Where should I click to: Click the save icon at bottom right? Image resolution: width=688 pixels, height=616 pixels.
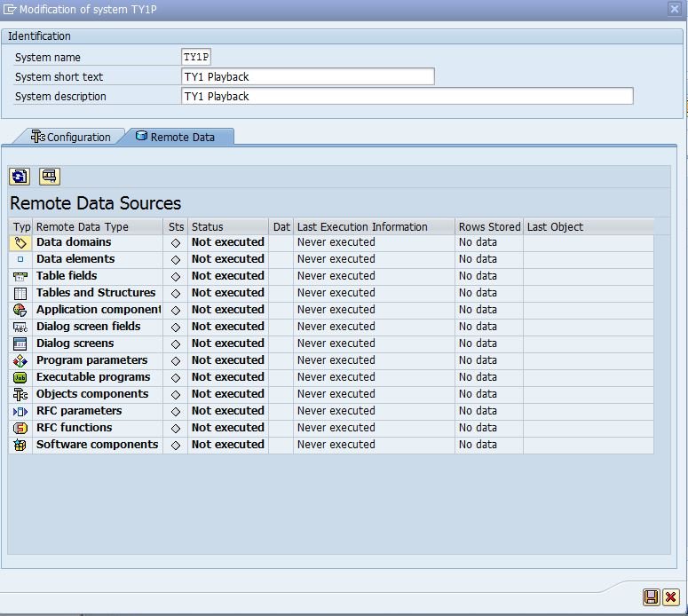pos(651,597)
